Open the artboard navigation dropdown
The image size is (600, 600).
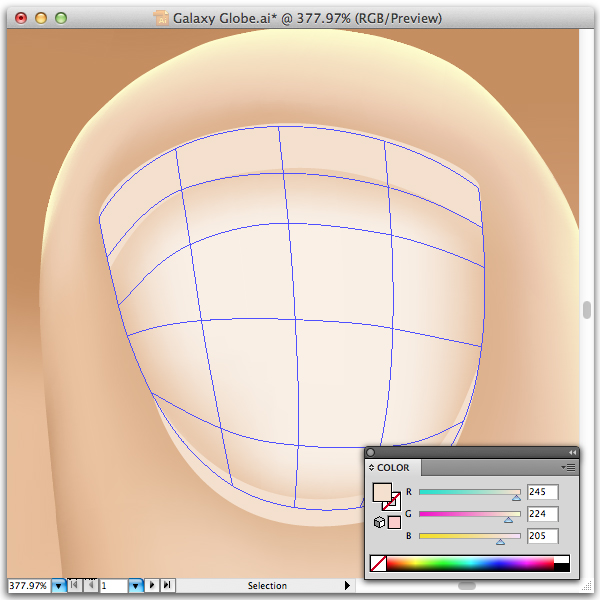point(135,585)
